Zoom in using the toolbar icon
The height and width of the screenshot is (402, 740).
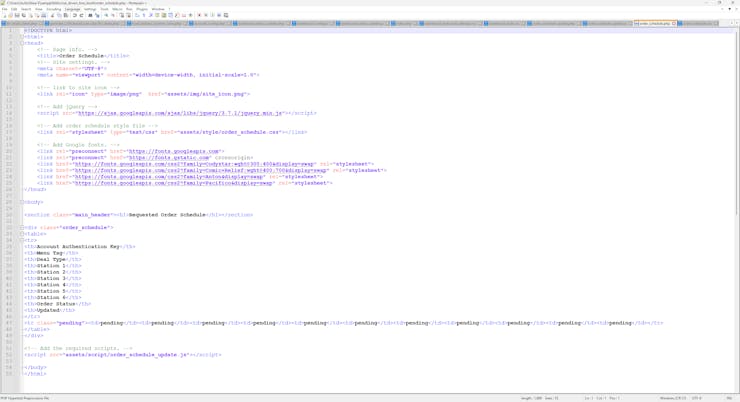(x=107, y=15)
